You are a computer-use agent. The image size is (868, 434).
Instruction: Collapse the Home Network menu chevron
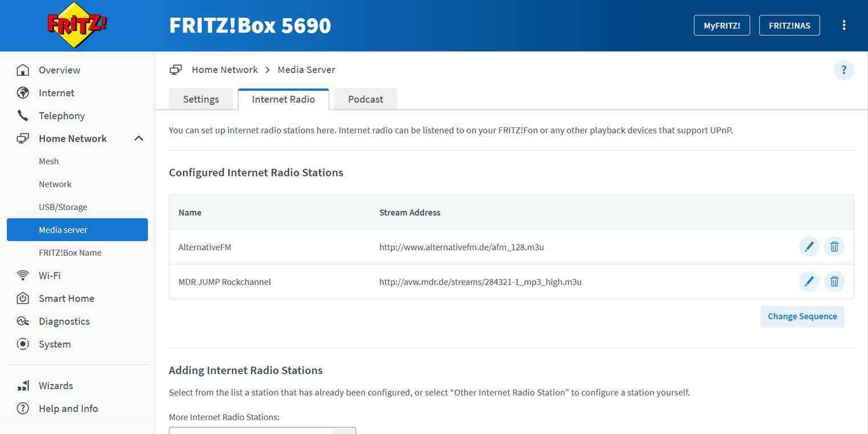(139, 138)
